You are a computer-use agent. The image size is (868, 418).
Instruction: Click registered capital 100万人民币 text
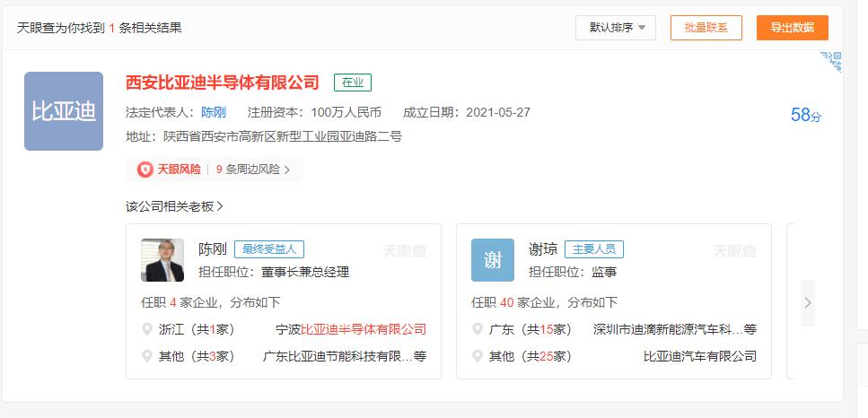point(346,113)
